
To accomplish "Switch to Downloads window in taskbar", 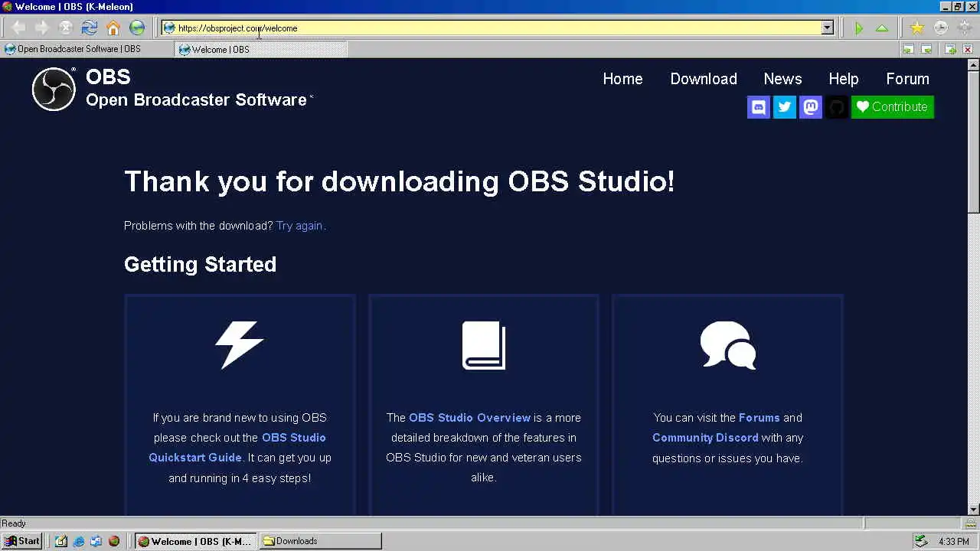I will pos(320,541).
